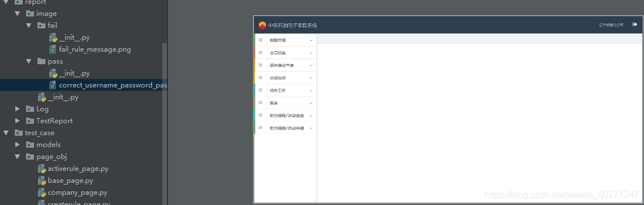
Task: Collapse the image folder arrow
Action: click(17, 14)
